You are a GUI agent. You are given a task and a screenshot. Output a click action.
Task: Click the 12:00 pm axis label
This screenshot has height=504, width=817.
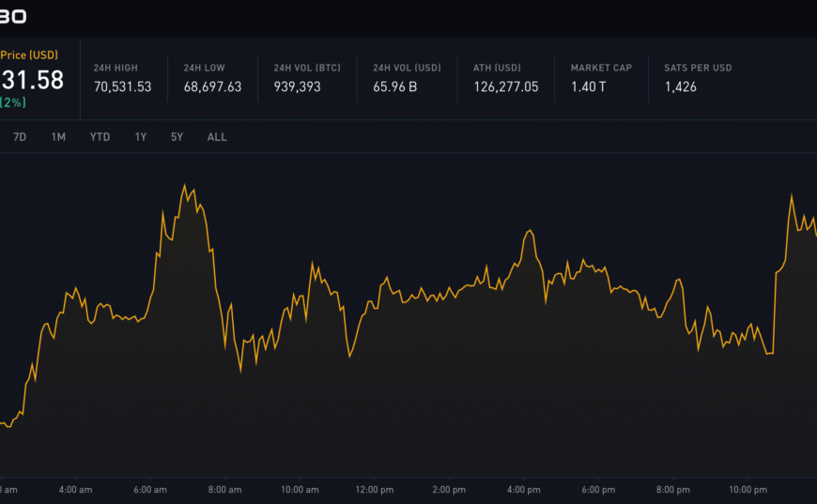tap(375, 489)
